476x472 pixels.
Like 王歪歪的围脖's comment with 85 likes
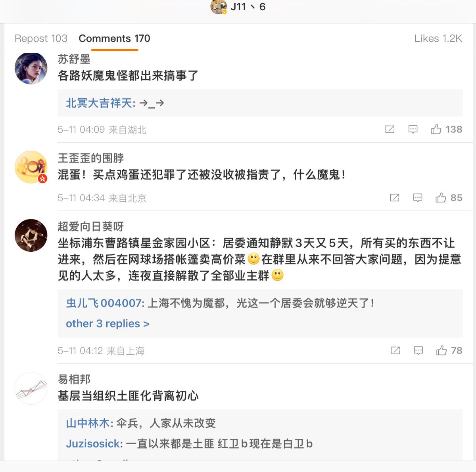click(x=441, y=198)
